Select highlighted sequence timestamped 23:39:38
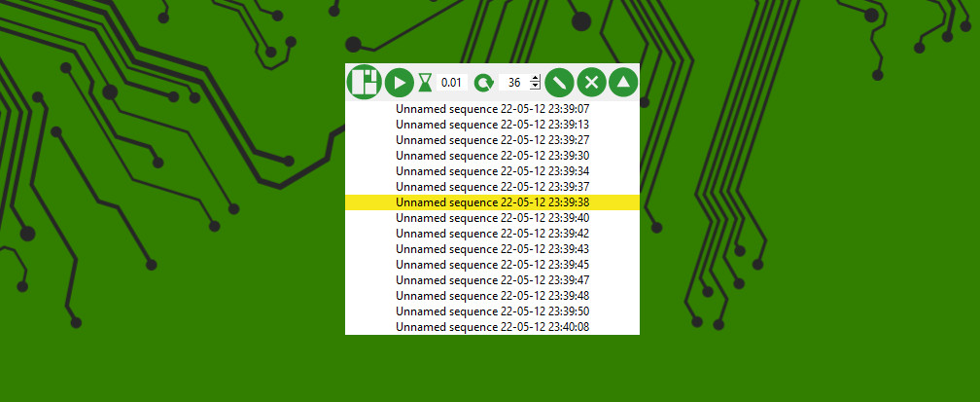This screenshot has width=980, height=402. click(x=493, y=202)
